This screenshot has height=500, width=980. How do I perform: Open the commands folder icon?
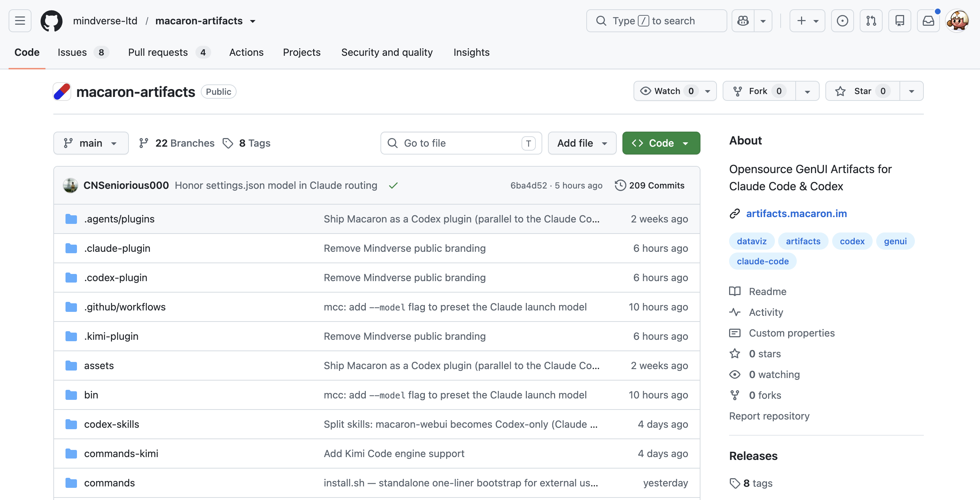71,482
